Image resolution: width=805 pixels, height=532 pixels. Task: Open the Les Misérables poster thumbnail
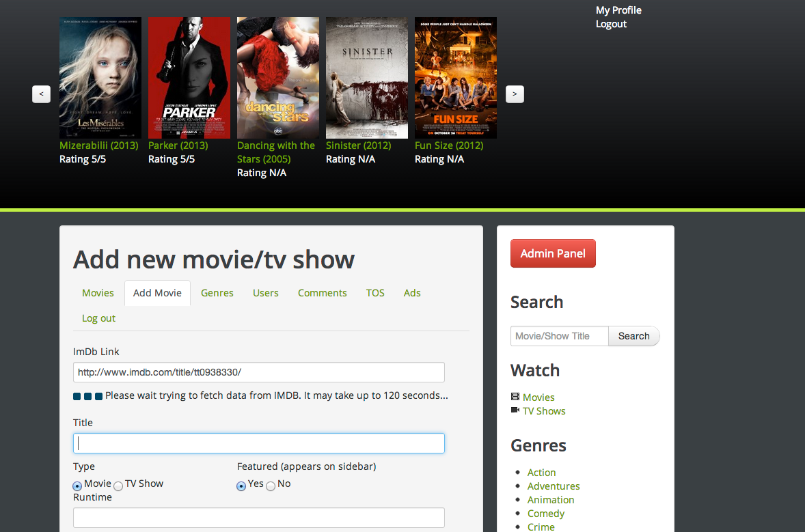point(100,78)
